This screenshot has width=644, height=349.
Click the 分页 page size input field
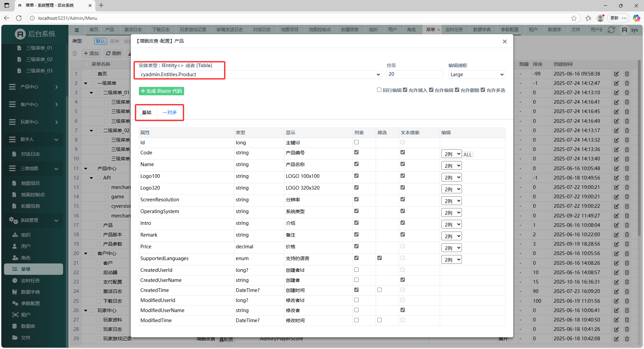415,74
